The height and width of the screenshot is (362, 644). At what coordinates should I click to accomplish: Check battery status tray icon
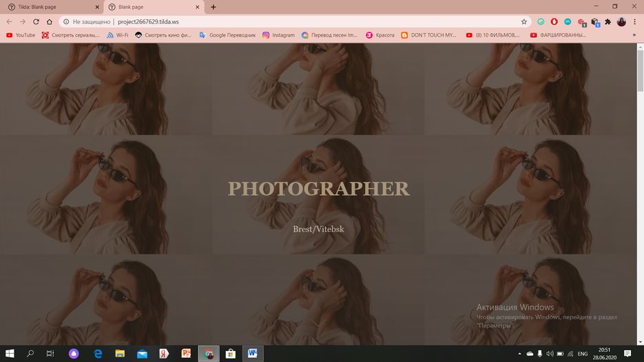pos(560,353)
